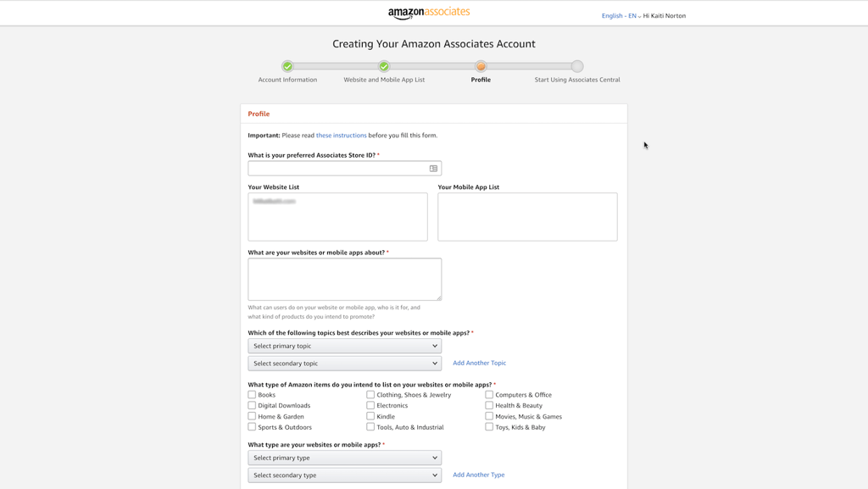Check the Kindle checkbox
The image size is (868, 489).
pyautogui.click(x=370, y=416)
